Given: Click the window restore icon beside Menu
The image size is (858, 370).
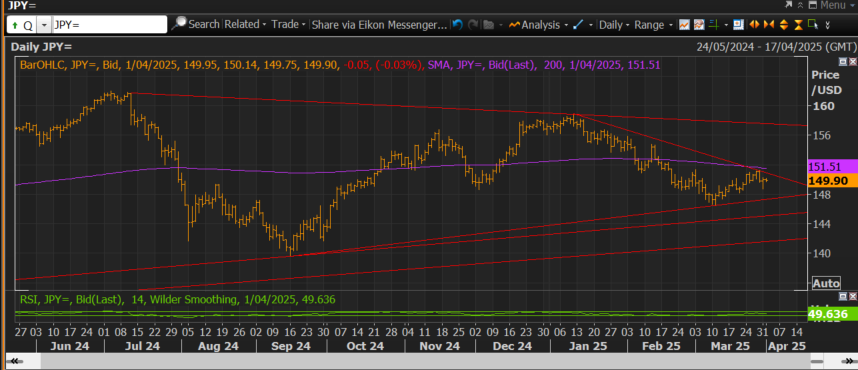Looking at the screenshot, I should click(x=813, y=5).
